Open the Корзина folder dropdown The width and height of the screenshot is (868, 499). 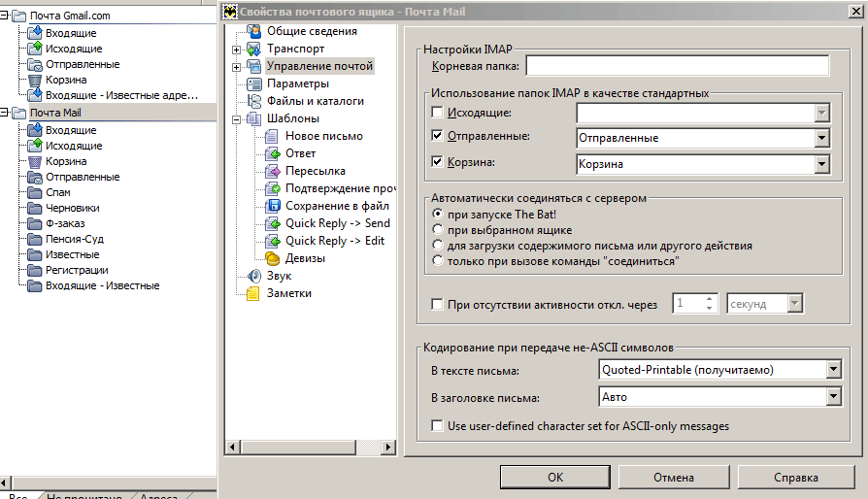point(822,164)
